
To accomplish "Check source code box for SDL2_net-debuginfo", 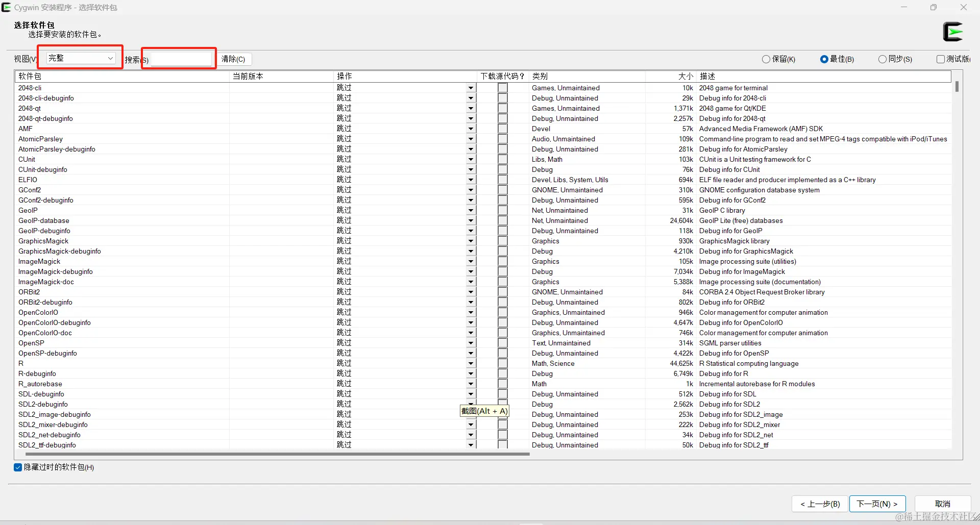I will click(x=503, y=435).
